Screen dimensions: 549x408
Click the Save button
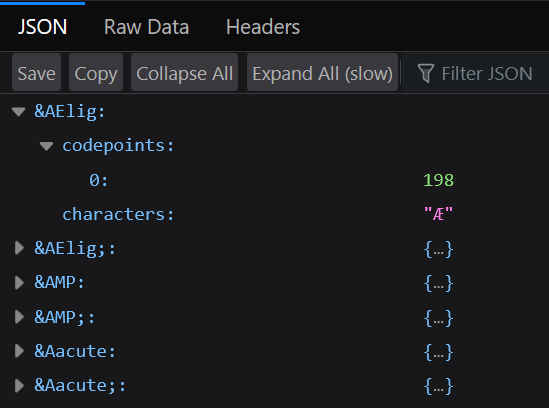coord(36,72)
